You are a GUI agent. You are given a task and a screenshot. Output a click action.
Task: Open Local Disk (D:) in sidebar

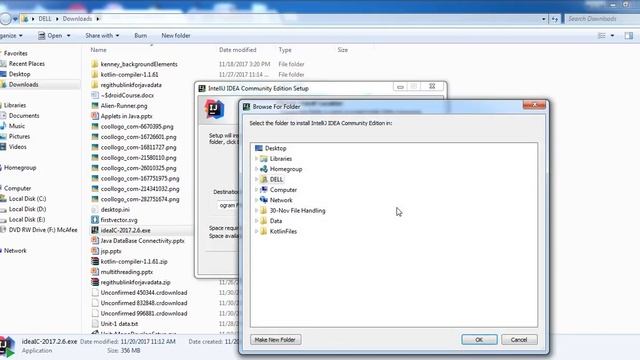[27, 209]
